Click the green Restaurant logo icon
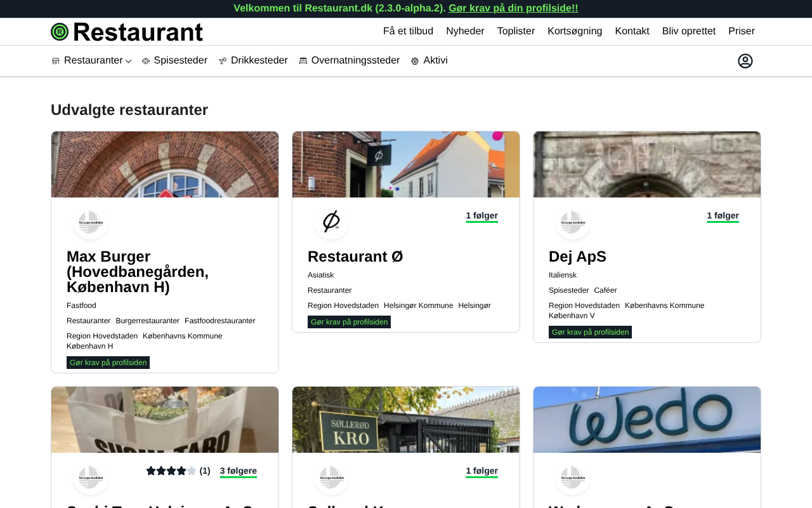 pyautogui.click(x=60, y=32)
